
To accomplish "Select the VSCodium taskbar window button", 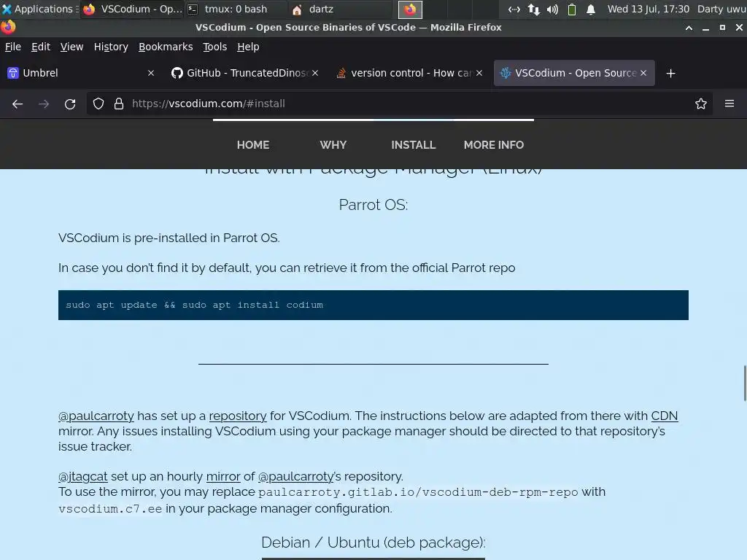I will [132, 9].
